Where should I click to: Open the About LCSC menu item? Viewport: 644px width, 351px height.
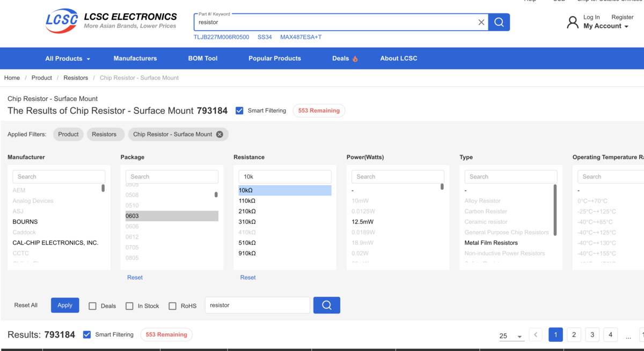[x=399, y=58]
